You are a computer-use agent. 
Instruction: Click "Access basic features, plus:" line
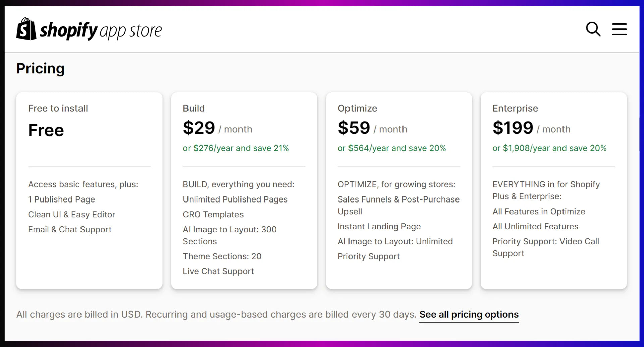(x=83, y=184)
